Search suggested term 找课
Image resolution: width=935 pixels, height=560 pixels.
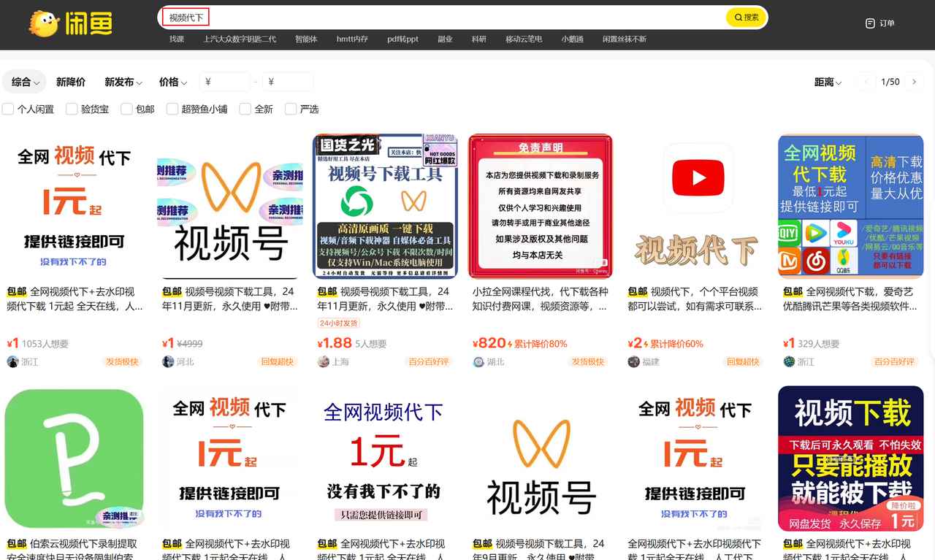pos(177,39)
